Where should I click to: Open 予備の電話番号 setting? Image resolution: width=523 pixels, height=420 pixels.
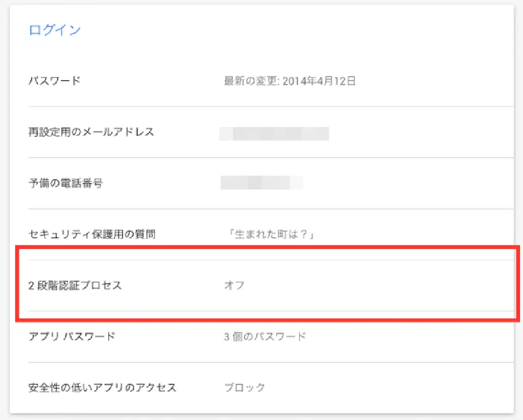tap(65, 183)
